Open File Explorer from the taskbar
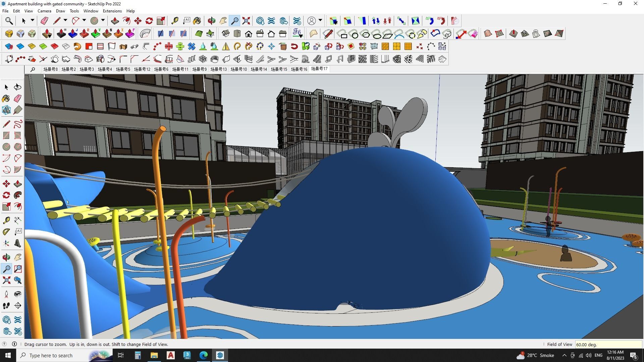644x362 pixels. pos(154,355)
